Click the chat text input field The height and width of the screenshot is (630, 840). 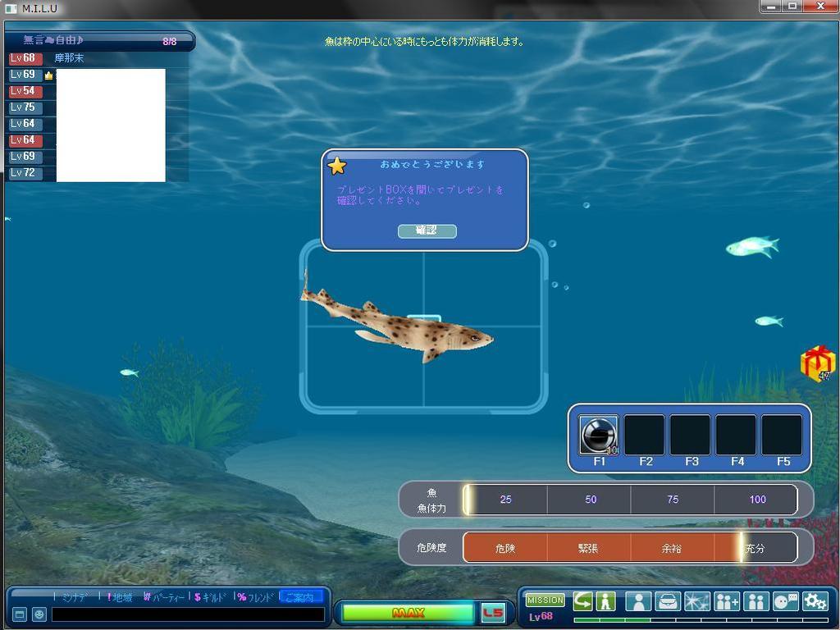pyautogui.click(x=187, y=614)
